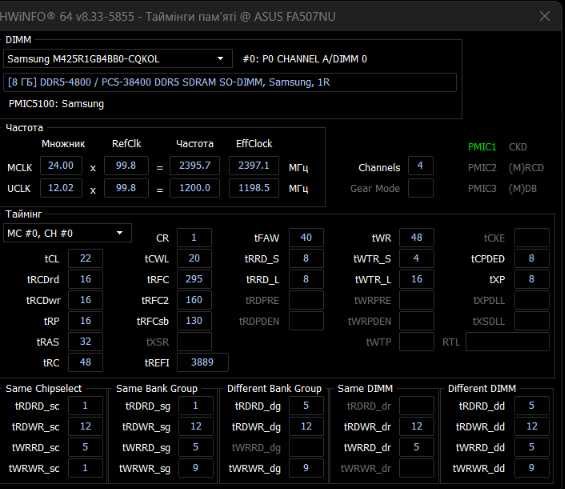565x489 pixels.
Task: Click the tRDWR_dr value 12
Action: 417,427
